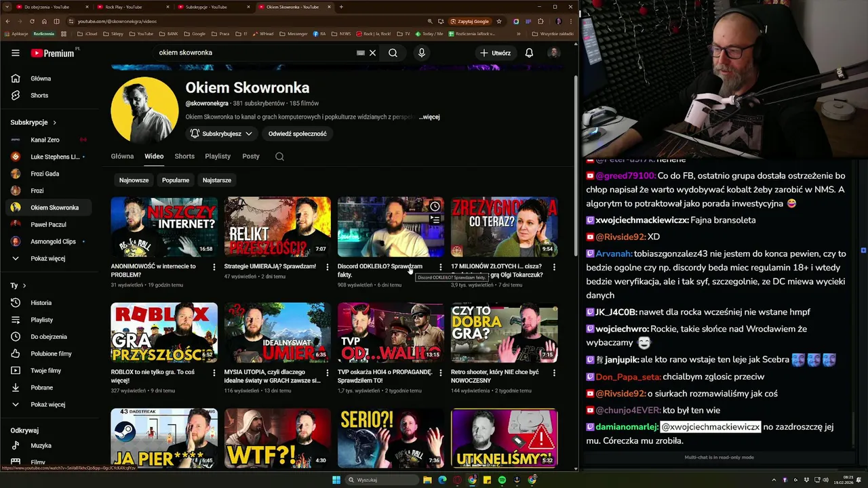Click Odwiedź społeczność button
The image size is (868, 488).
pyautogui.click(x=297, y=134)
